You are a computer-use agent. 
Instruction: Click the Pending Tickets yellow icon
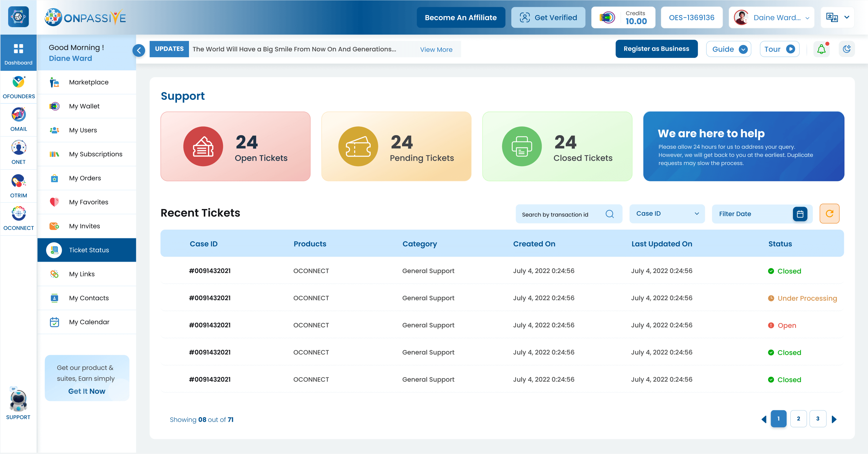point(358,146)
